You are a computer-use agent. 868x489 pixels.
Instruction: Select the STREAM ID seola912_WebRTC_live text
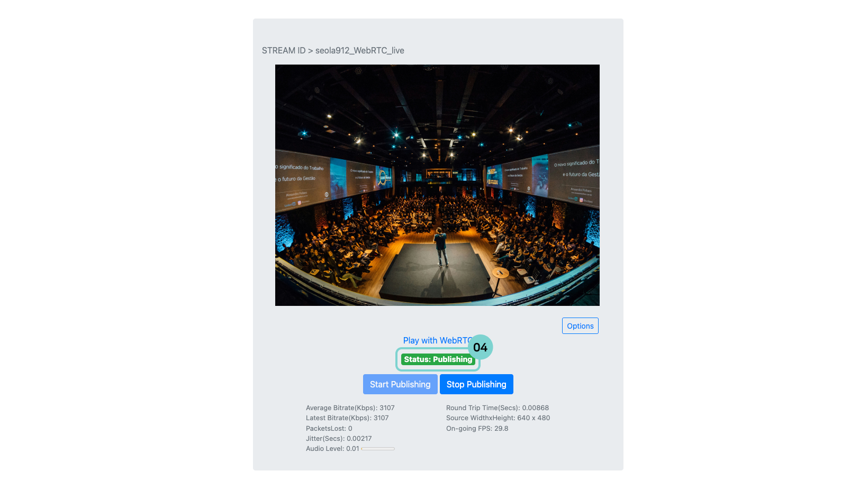click(x=333, y=50)
